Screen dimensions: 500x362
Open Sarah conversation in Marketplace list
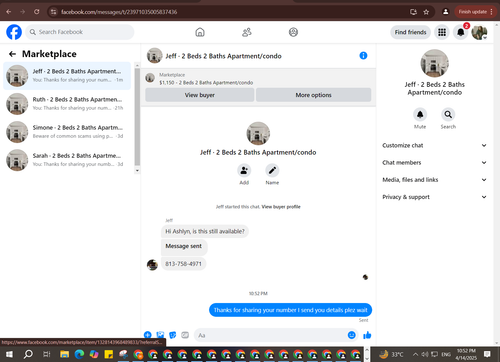[x=67, y=160]
